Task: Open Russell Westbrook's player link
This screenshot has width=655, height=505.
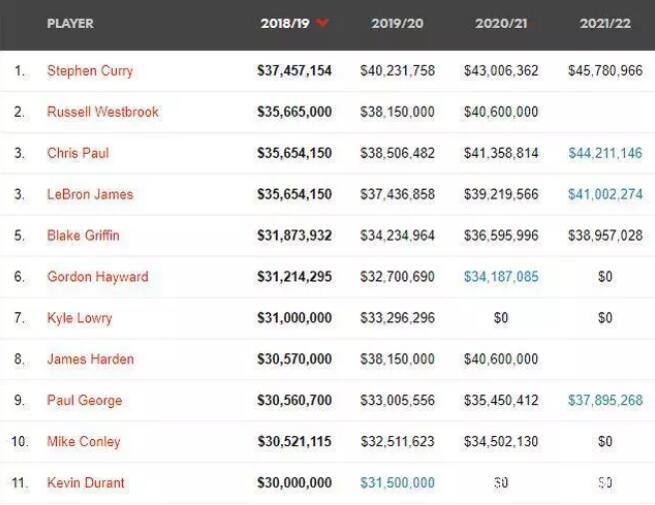Action: point(103,112)
